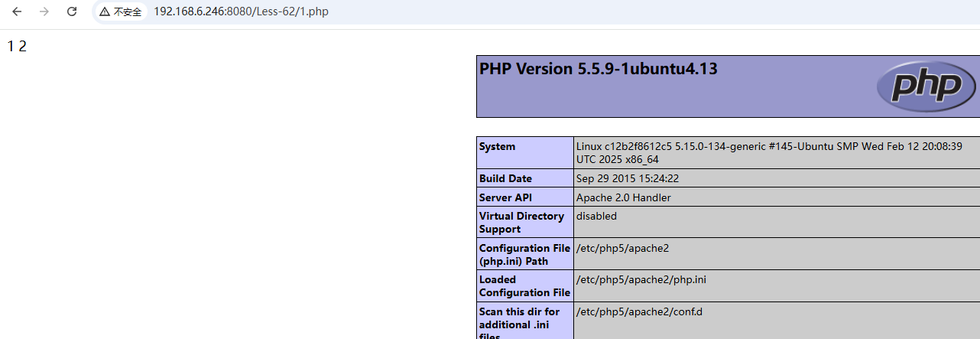
Task: Click the PHP Version 5.5.9 heading
Action: (598, 69)
